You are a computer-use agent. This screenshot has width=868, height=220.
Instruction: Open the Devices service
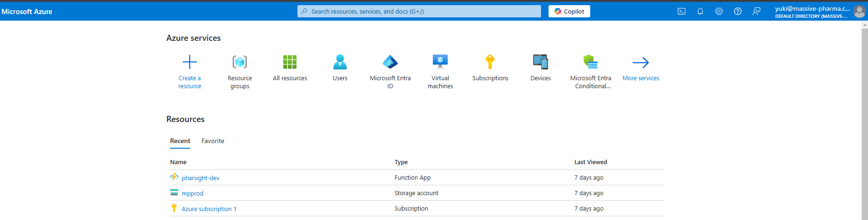coord(540,62)
